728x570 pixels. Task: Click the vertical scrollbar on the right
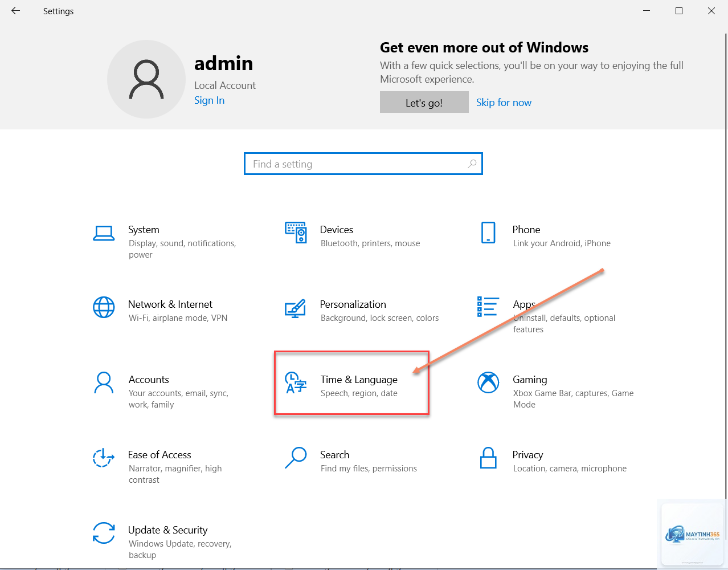(725, 285)
